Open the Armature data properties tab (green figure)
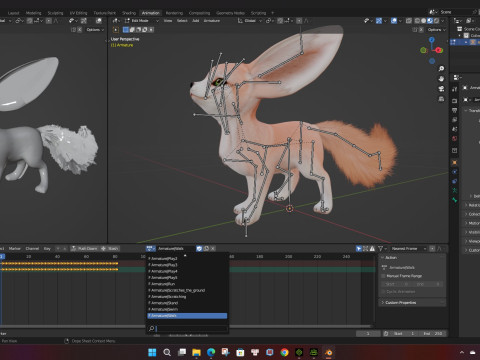 [x=454, y=190]
